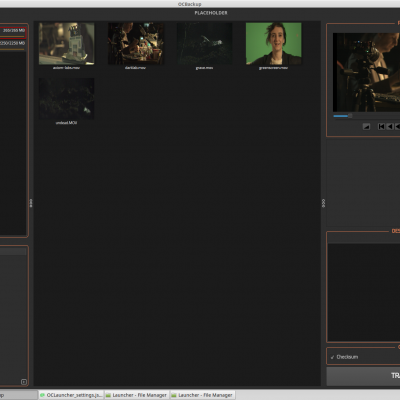The height and width of the screenshot is (400, 400).
Task: Click the volume ramp icon under preview
Action: tap(366, 126)
